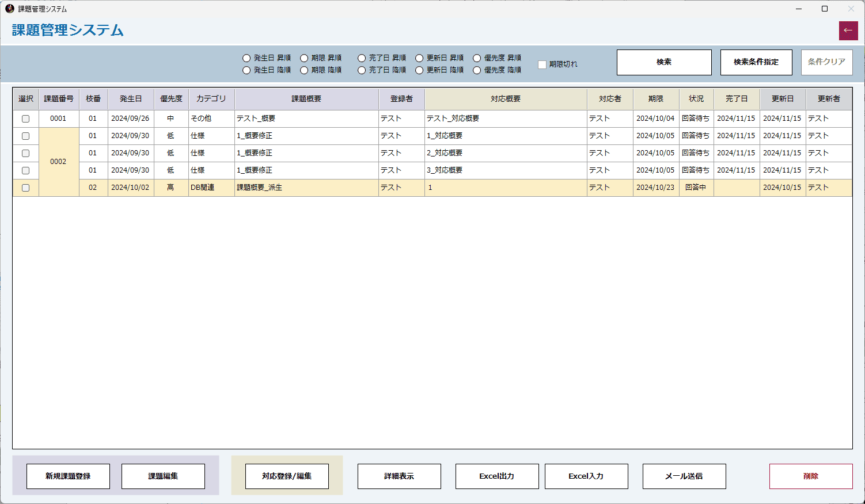Click the DB関連 category cell
This screenshot has width=865, height=504.
tap(211, 188)
